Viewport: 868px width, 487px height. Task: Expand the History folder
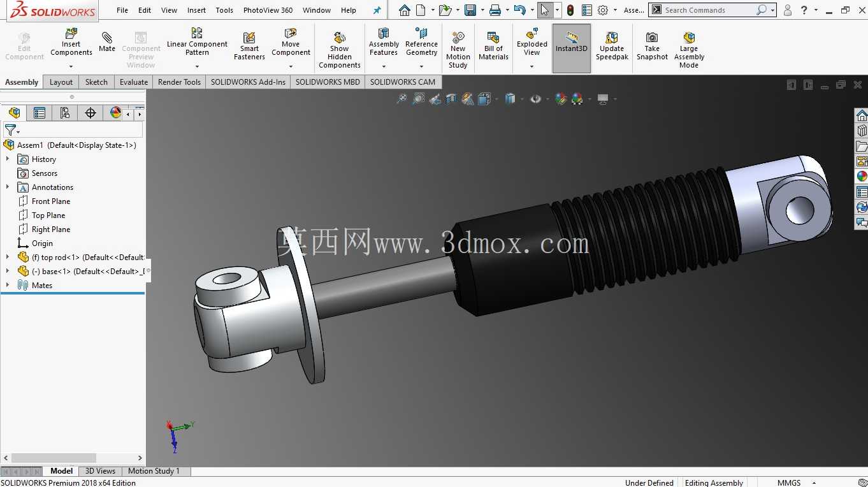[x=8, y=159]
